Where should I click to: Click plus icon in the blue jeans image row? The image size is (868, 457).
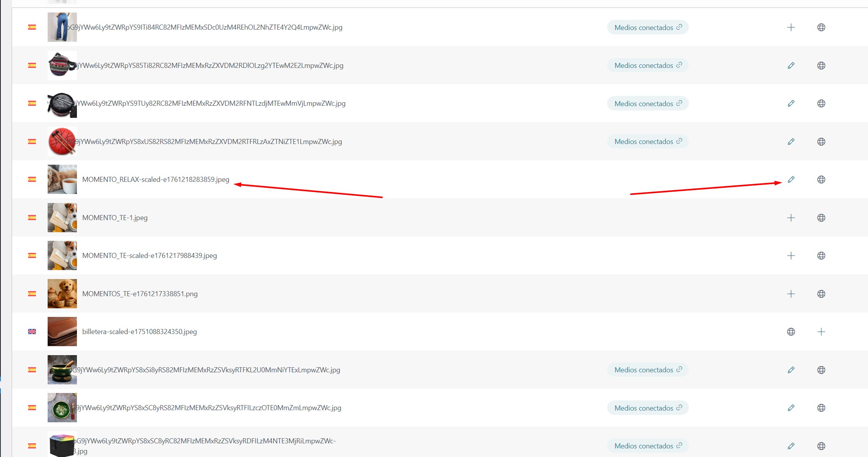(791, 27)
